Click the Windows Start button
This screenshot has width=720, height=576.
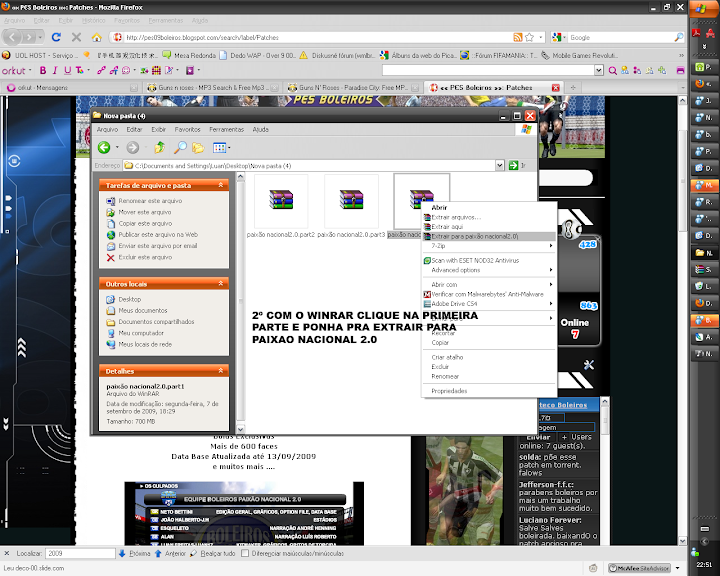tap(703, 9)
